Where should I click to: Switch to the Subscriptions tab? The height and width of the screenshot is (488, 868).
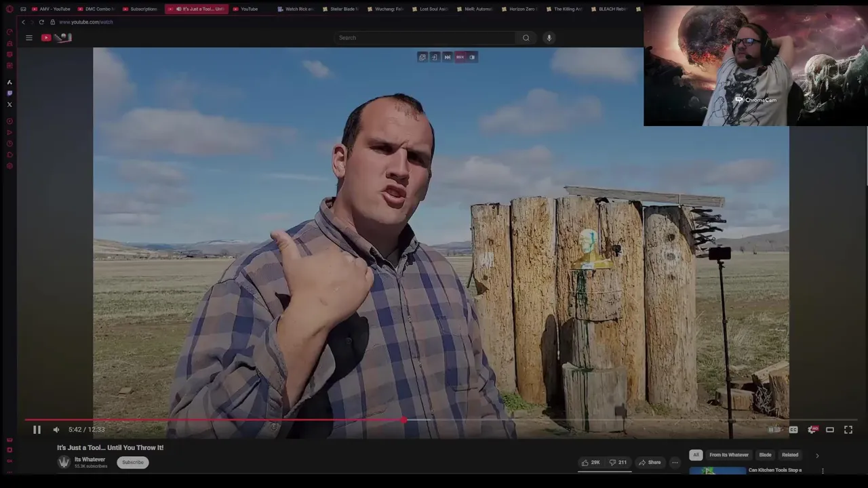click(140, 9)
